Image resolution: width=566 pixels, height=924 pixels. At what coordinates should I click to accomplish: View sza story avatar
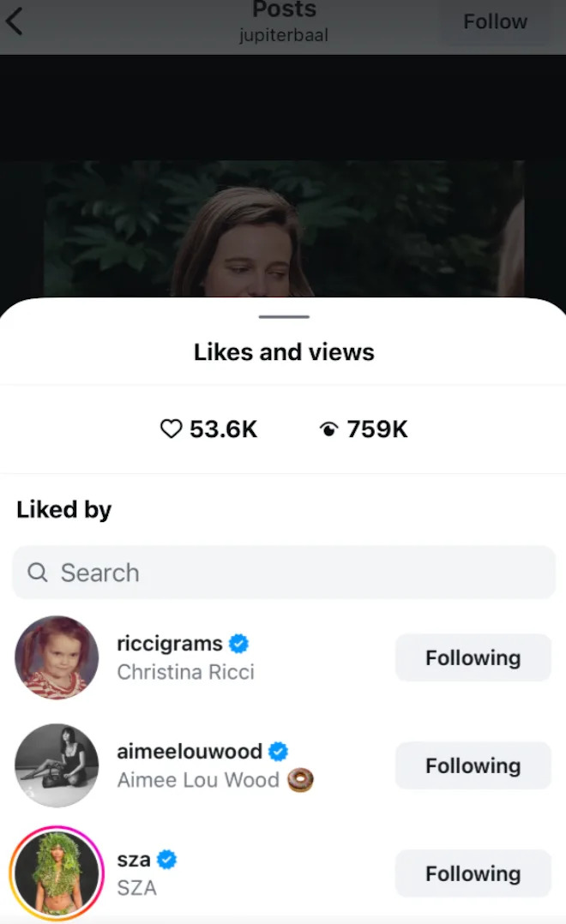click(57, 873)
